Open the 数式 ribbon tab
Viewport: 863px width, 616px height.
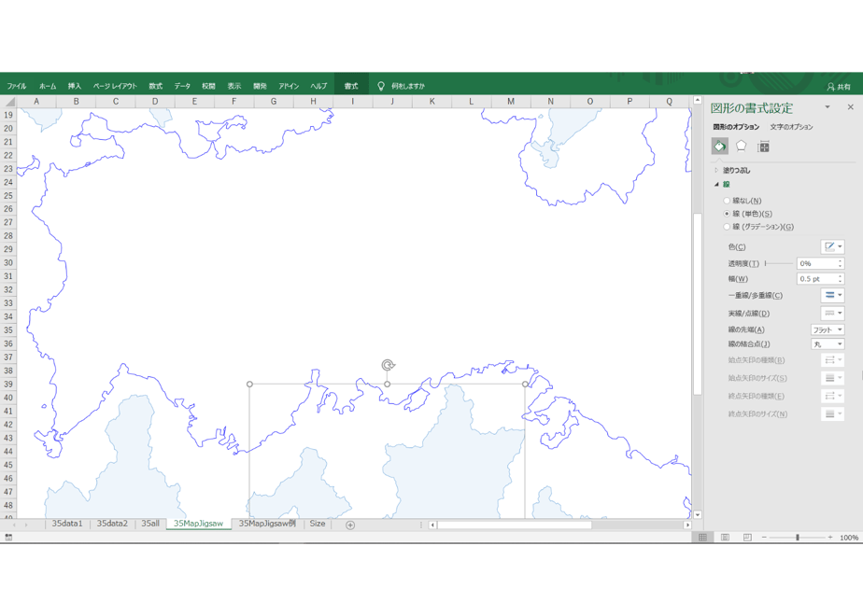coord(156,86)
